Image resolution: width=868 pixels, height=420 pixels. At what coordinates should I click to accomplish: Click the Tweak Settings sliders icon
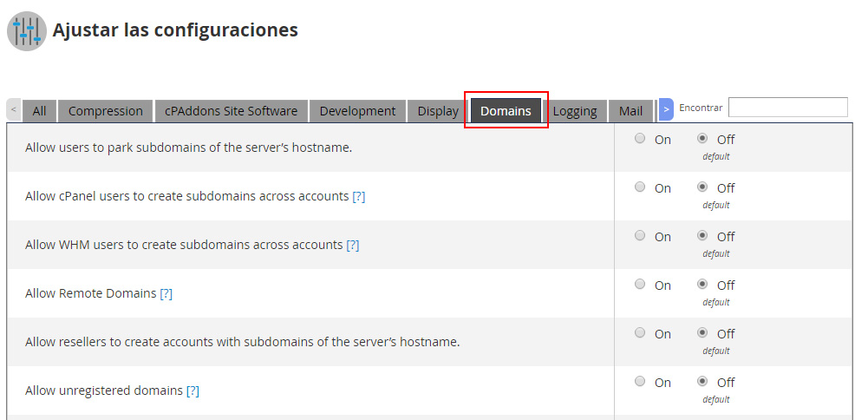coord(27,31)
